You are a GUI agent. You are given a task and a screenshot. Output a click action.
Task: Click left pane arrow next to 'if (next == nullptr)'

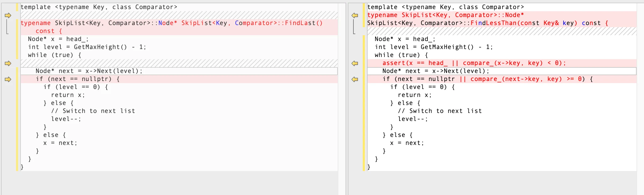click(x=8, y=79)
